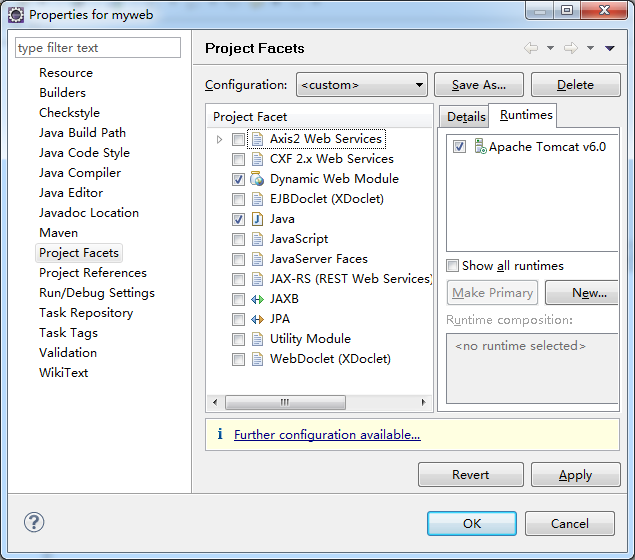Viewport: 635px width, 560px height.
Task: Click the Project Facet column header
Action: (x=319, y=117)
